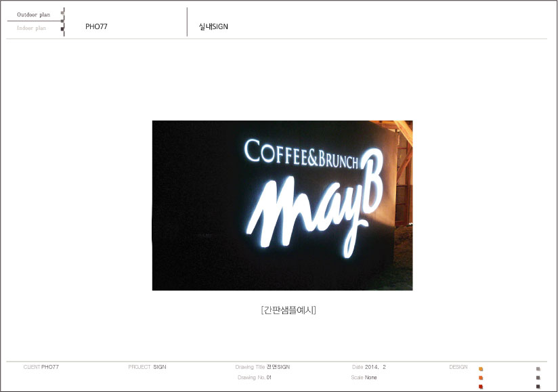The width and height of the screenshot is (558, 392).
Task: Click the Drawing Title value "전면SIGN"
Action: 278,367
